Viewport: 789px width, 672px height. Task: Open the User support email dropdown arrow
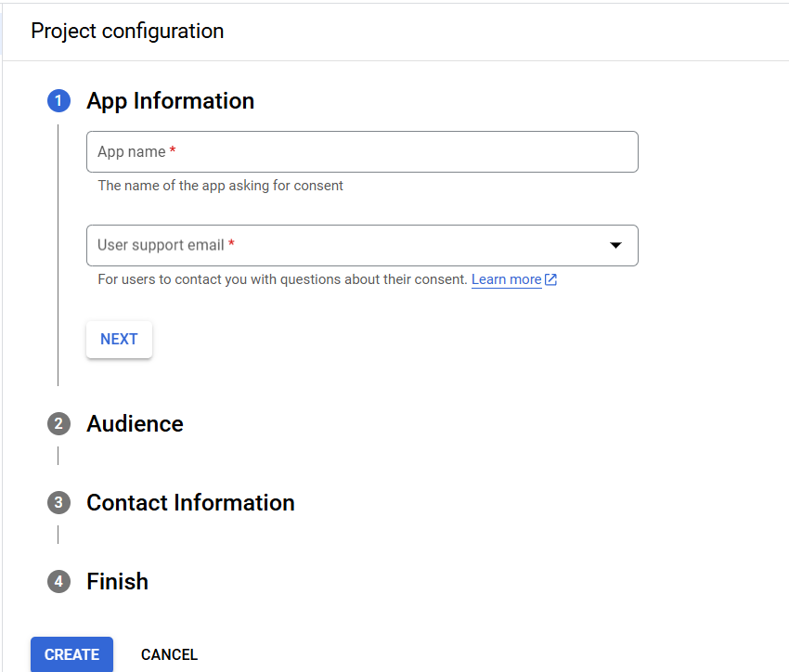[615, 245]
